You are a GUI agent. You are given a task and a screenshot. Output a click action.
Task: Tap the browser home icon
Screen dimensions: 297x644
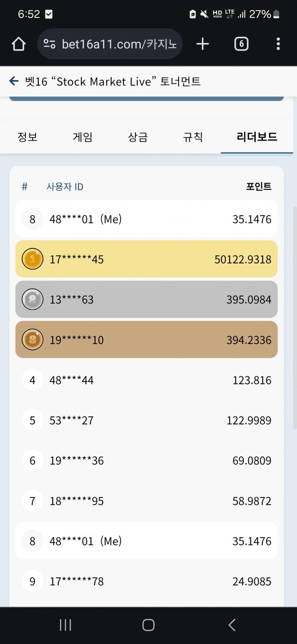[18, 44]
